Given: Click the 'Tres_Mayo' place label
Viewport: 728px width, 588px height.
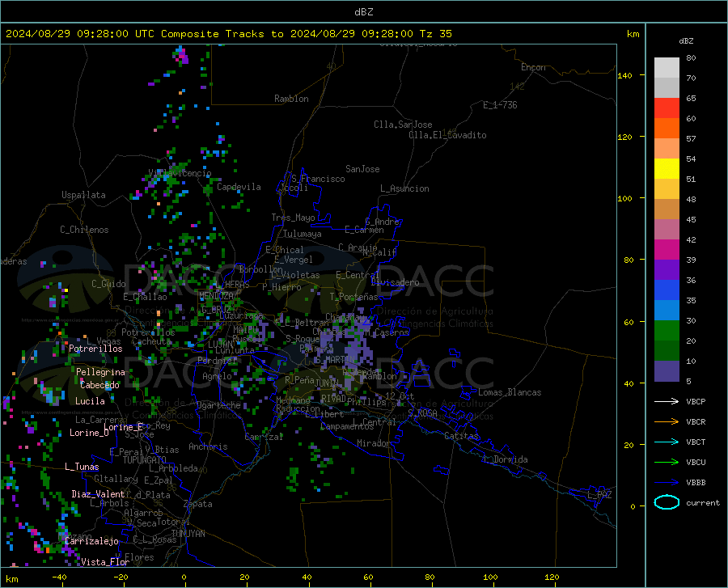Looking at the screenshot, I should [x=293, y=218].
